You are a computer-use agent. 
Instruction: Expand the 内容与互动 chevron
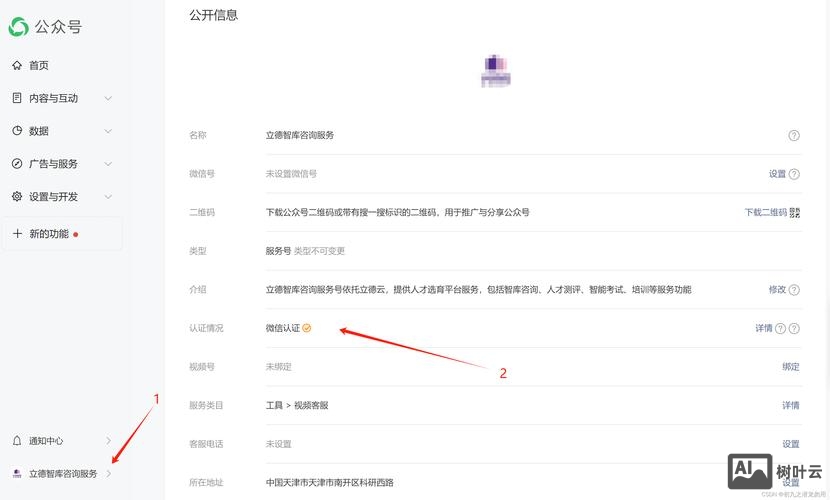point(108,98)
